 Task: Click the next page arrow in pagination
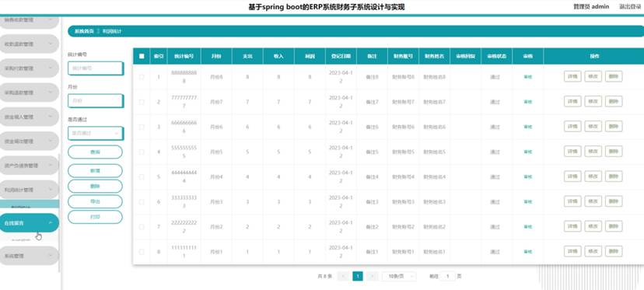372,277
